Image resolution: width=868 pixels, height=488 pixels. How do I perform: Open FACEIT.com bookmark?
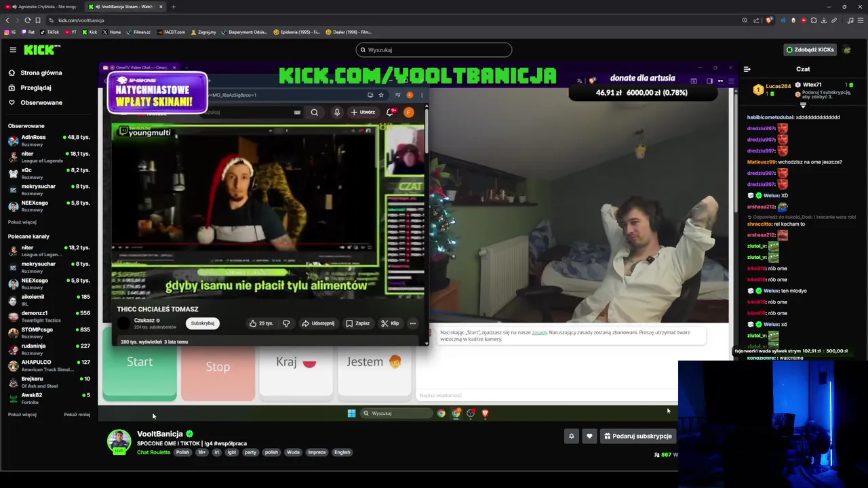pyautogui.click(x=171, y=32)
